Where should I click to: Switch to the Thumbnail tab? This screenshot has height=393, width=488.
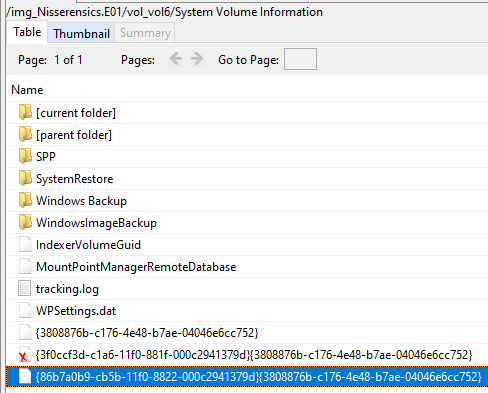point(81,33)
